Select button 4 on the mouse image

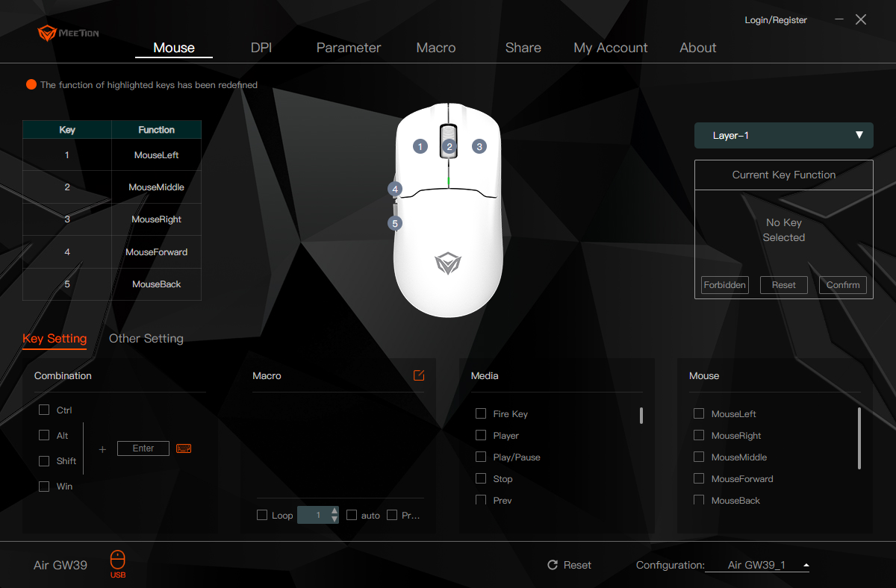394,190
